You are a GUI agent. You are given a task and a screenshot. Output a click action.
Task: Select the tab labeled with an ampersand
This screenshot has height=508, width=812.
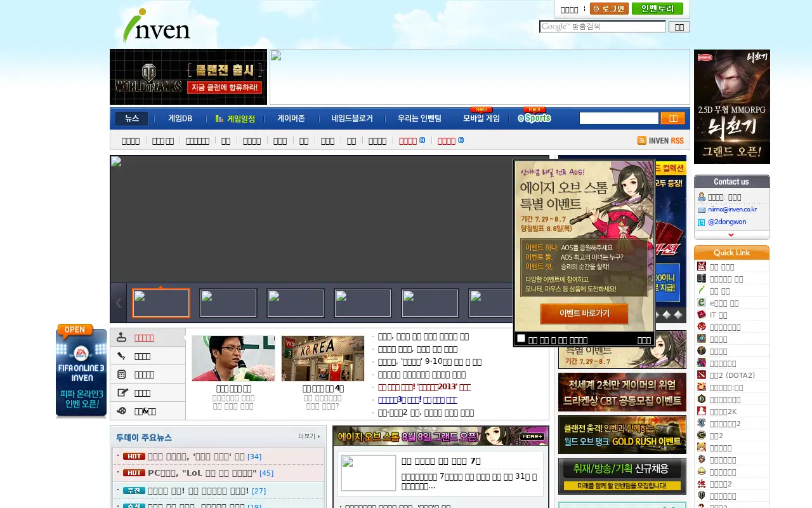click(148, 411)
